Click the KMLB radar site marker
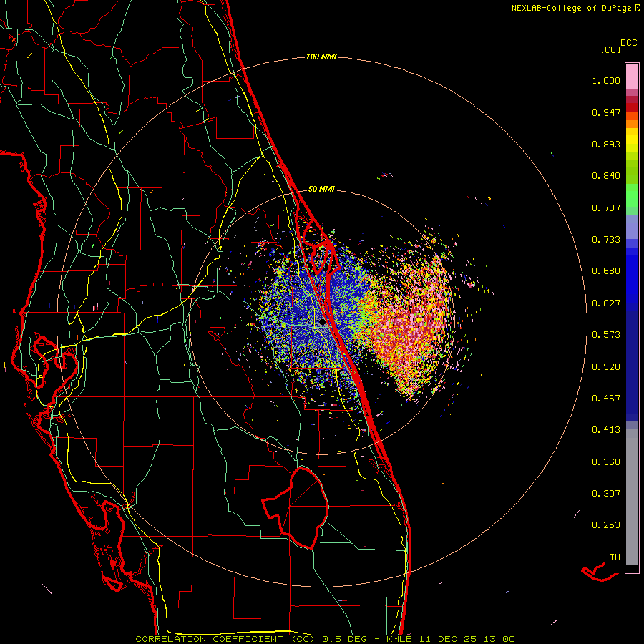 (x=322, y=323)
